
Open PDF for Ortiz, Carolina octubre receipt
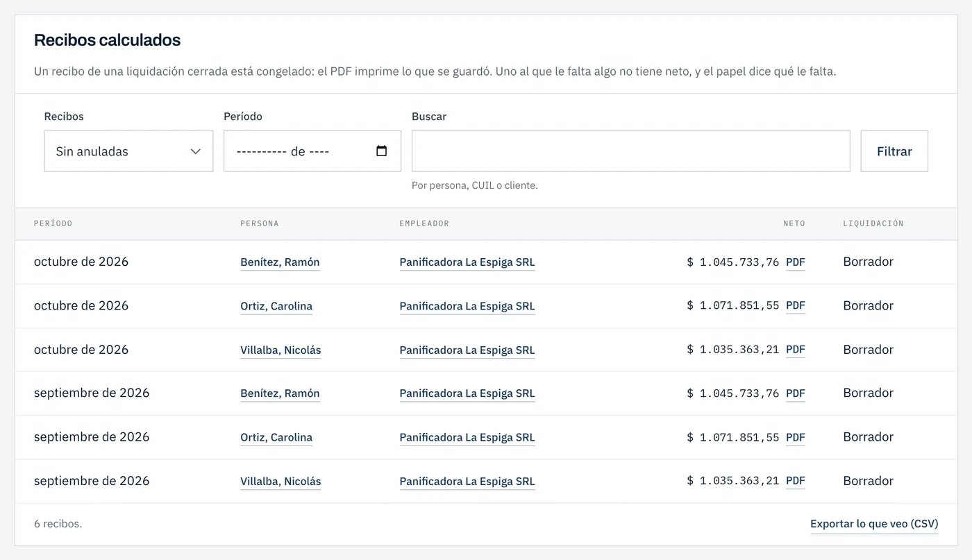point(796,306)
